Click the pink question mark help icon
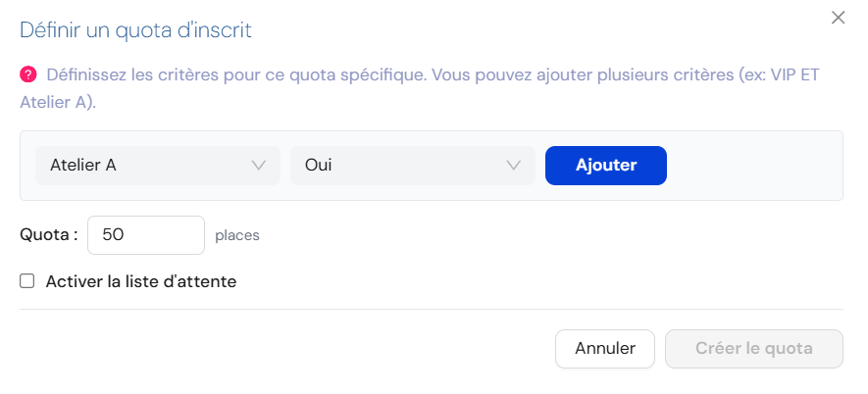The width and height of the screenshot is (868, 394). pyautogui.click(x=28, y=74)
